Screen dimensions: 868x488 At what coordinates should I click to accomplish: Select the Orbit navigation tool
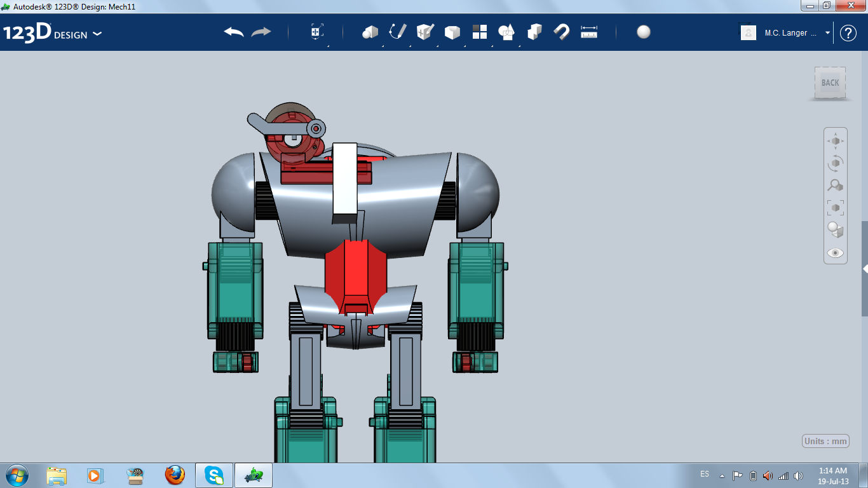point(836,163)
